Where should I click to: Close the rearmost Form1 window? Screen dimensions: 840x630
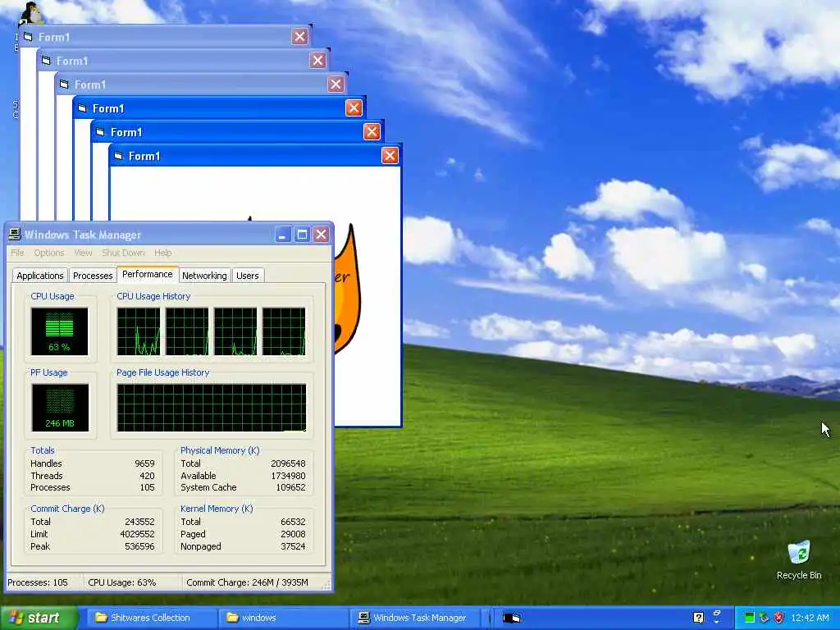(x=299, y=36)
